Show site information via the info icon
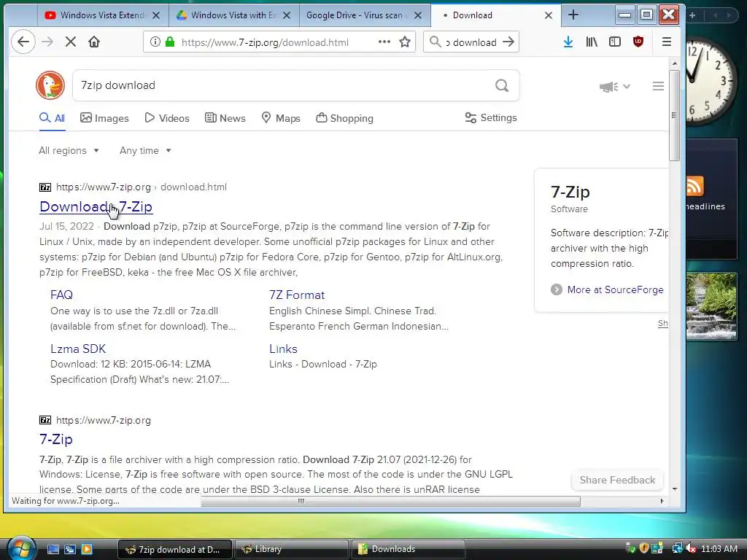 tap(155, 42)
